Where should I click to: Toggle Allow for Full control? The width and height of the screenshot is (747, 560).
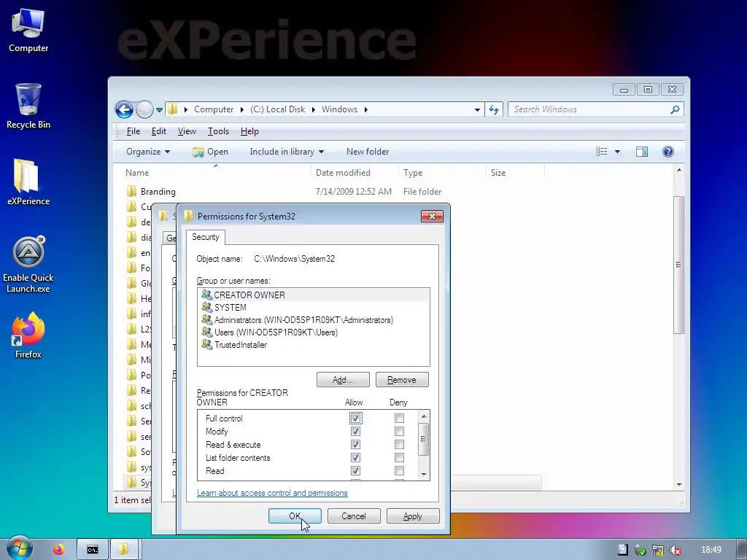(355, 418)
